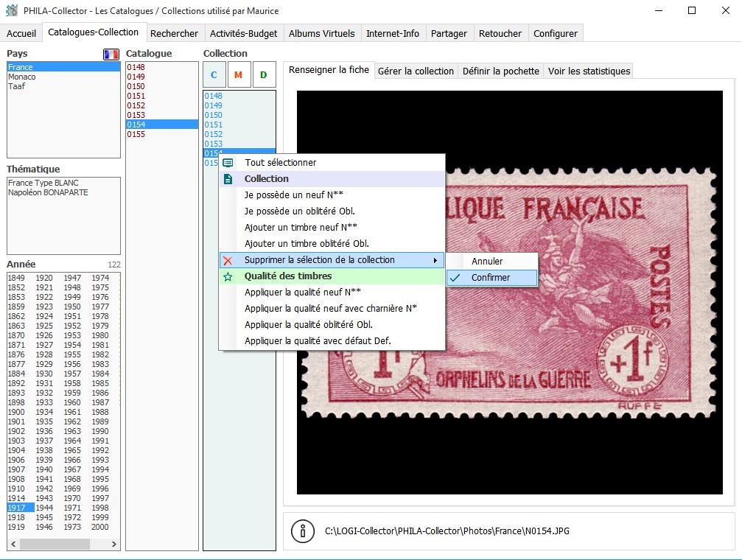This screenshot has width=742, height=560.
Task: Click the star icon beside Qualité des timbres
Action: [x=228, y=276]
